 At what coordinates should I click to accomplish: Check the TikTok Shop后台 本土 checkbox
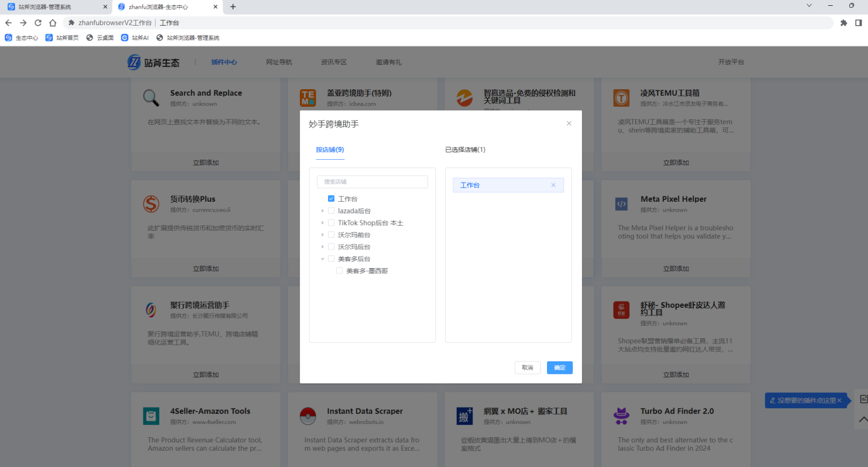(x=331, y=223)
